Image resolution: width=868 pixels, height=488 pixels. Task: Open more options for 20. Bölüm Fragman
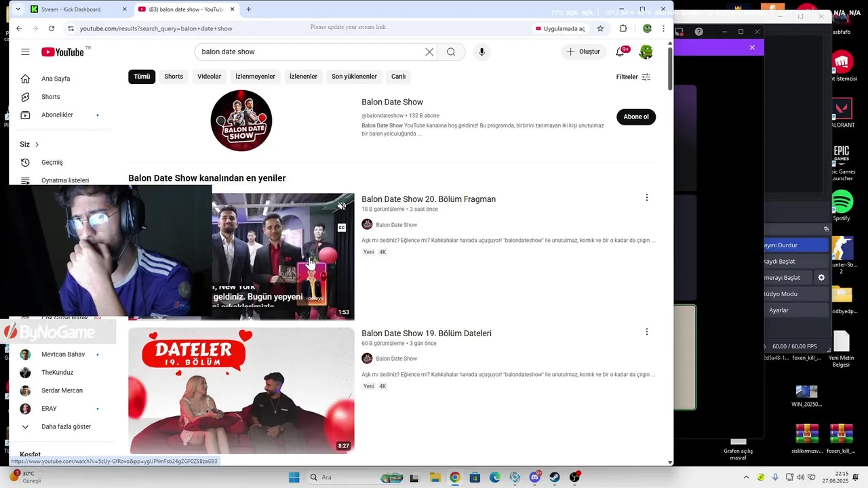646,198
